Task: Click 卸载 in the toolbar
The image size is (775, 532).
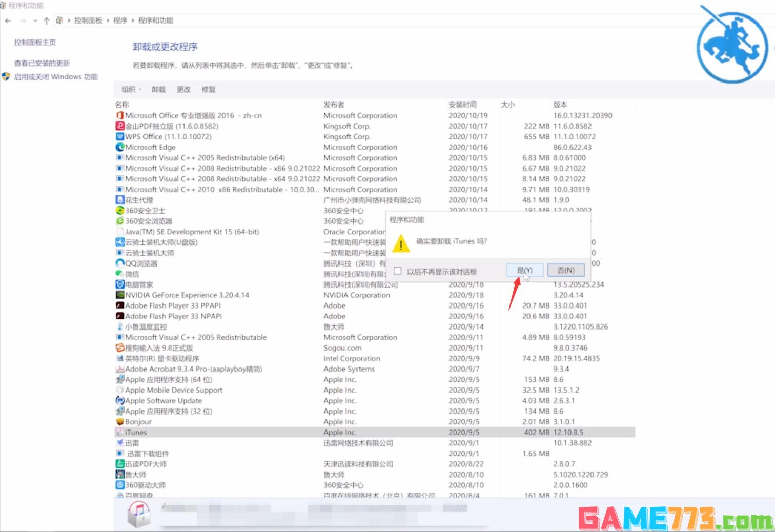Action: (x=158, y=90)
